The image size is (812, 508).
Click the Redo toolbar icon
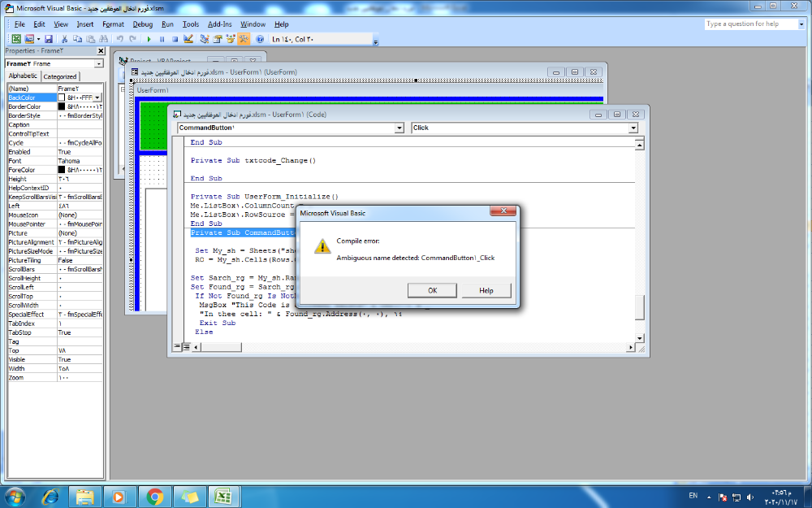pyautogui.click(x=133, y=39)
